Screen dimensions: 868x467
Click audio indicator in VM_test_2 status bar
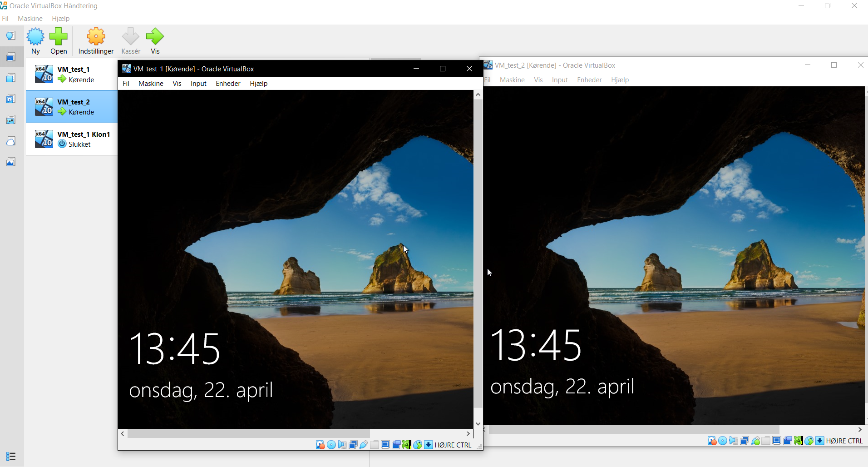tap(734, 441)
